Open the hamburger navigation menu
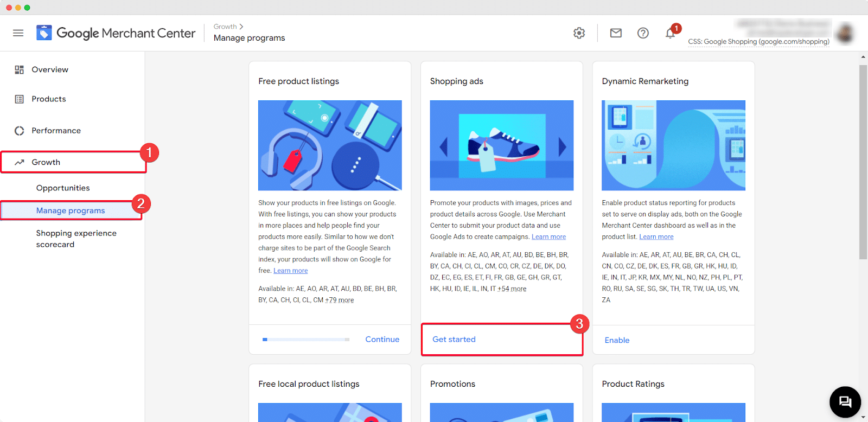This screenshot has height=422, width=868. [18, 33]
